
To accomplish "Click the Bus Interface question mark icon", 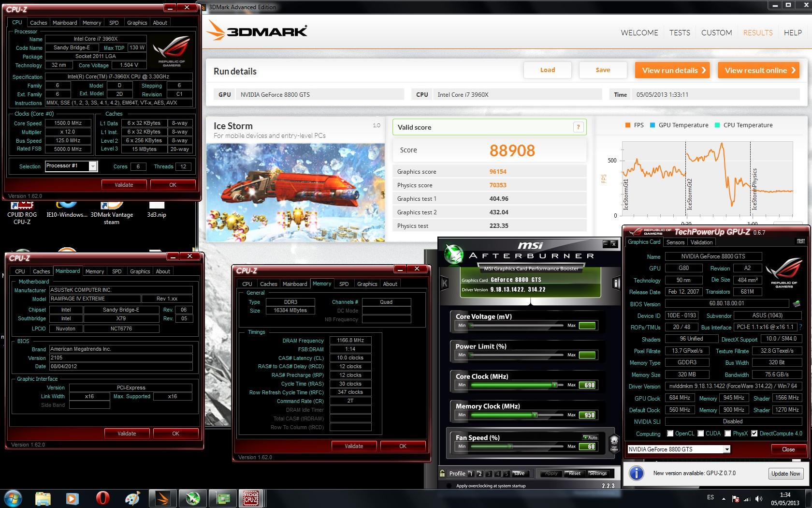I will (x=801, y=327).
